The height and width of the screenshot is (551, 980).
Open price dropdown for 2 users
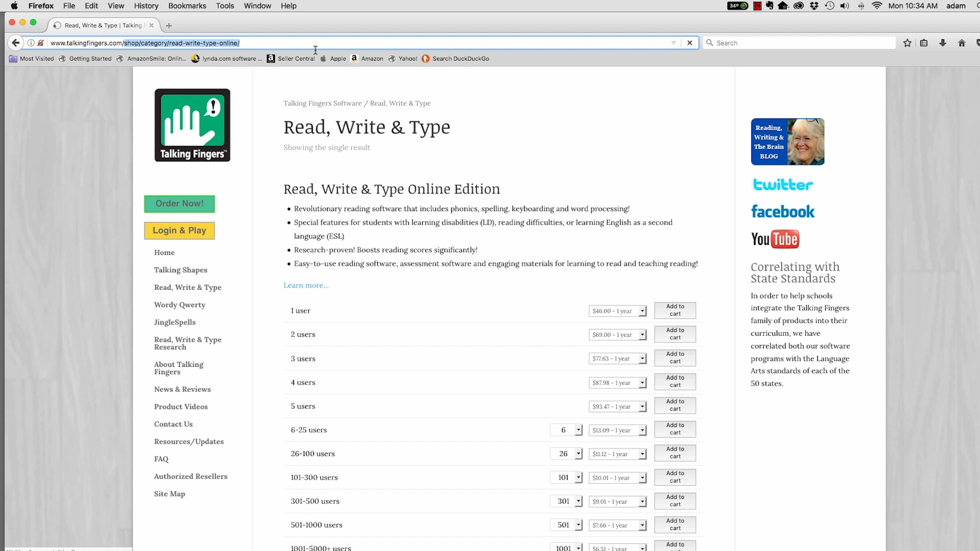617,335
